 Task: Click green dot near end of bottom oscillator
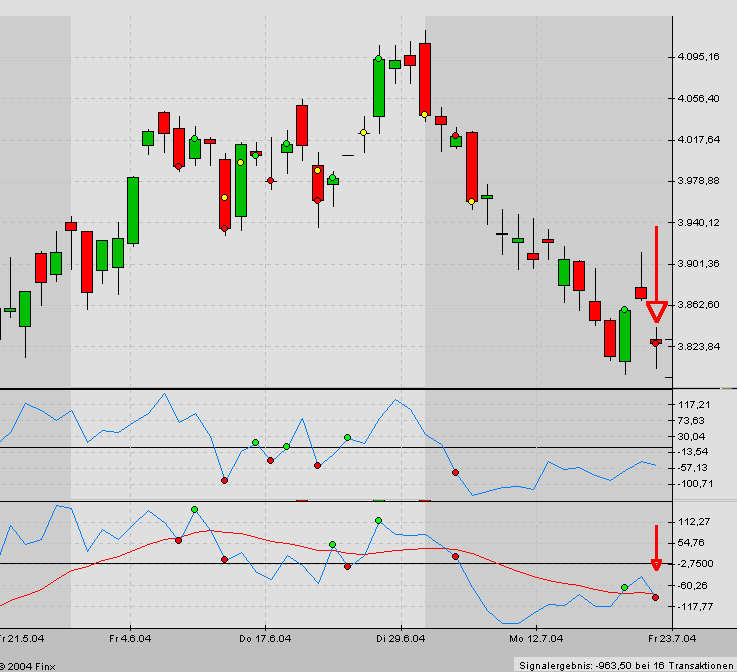[x=624, y=587]
